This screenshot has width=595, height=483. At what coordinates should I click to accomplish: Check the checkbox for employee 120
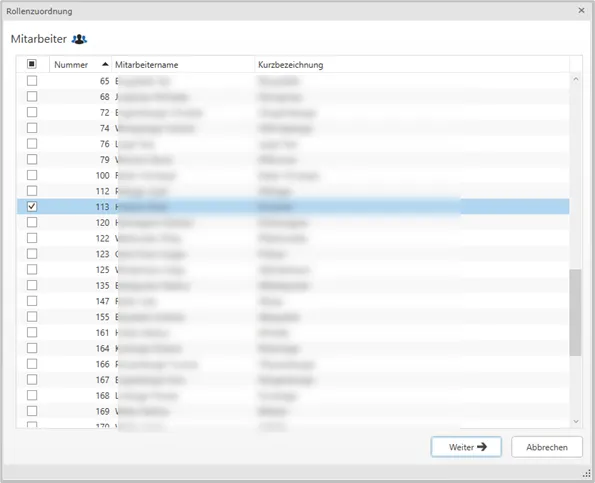pyautogui.click(x=32, y=222)
